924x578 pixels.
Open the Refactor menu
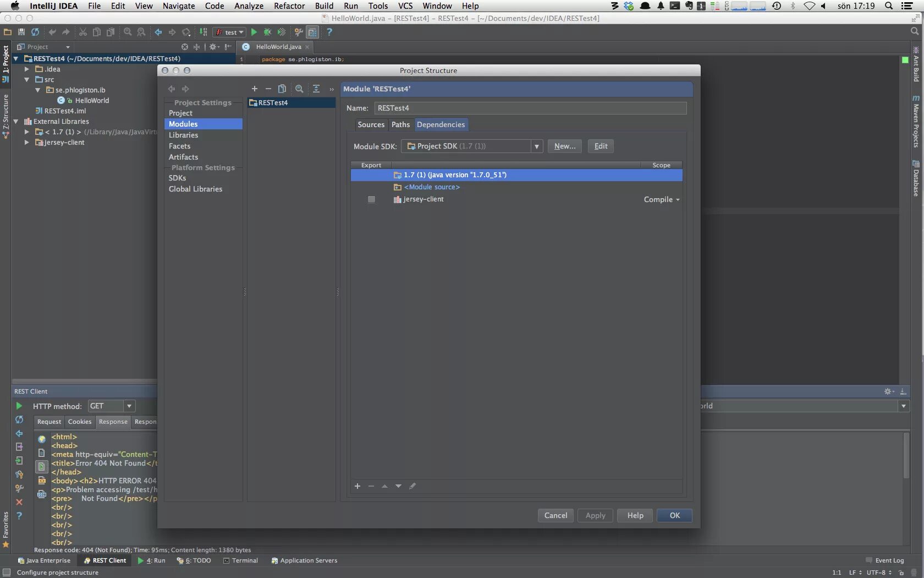289,6
